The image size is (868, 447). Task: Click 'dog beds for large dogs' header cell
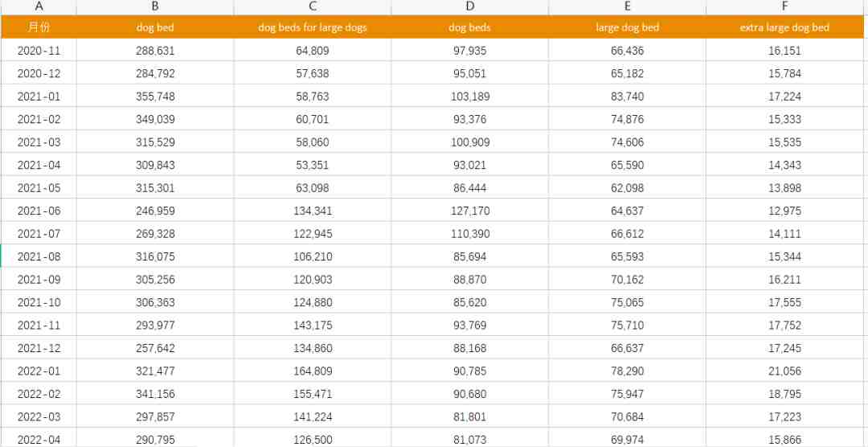pos(313,27)
